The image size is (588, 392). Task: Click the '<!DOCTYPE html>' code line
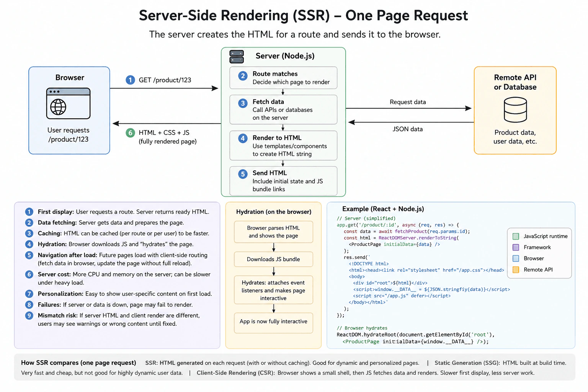[x=369, y=264]
